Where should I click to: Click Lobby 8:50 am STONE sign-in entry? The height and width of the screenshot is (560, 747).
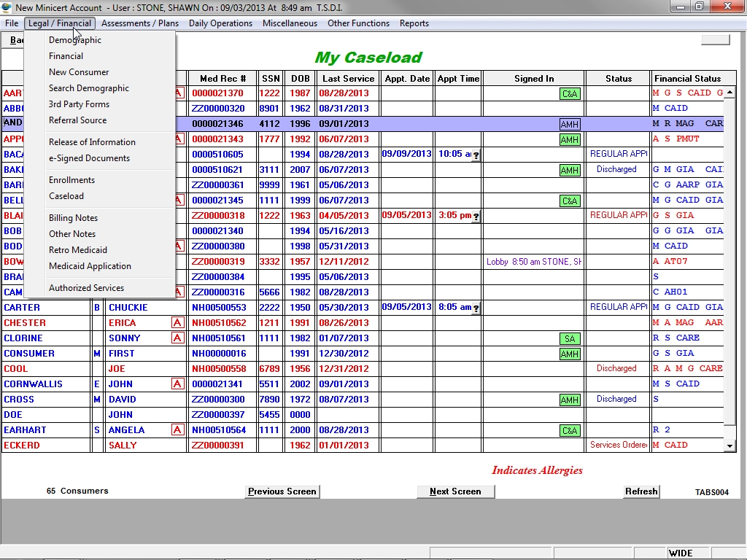533,262
